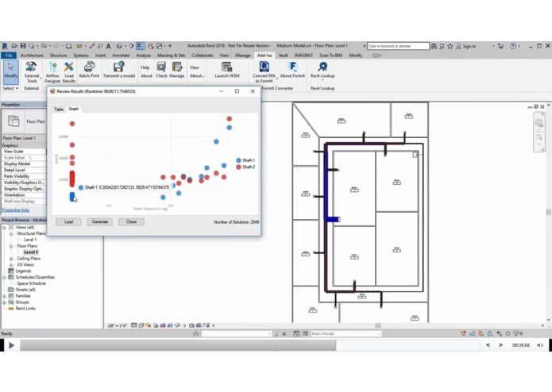Open the Batch Print tool
Screen dimensions: 552x392
click(x=89, y=70)
